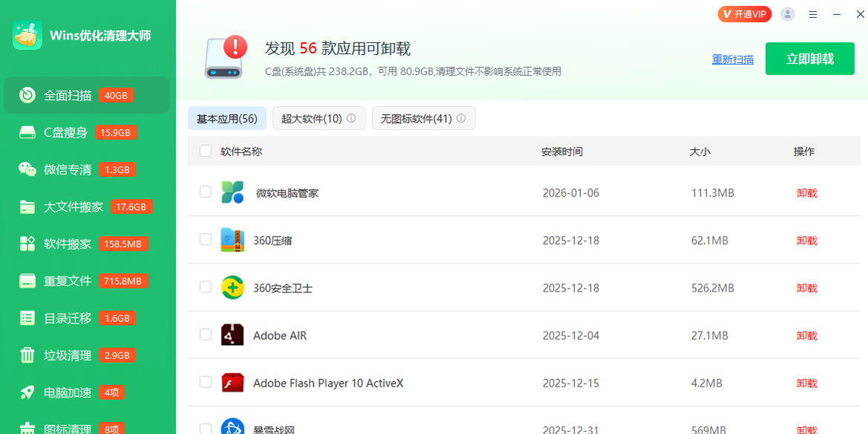Viewport: 868px width, 434px height.
Task: Switch to the 超大软件(10) tab
Action: point(319,118)
